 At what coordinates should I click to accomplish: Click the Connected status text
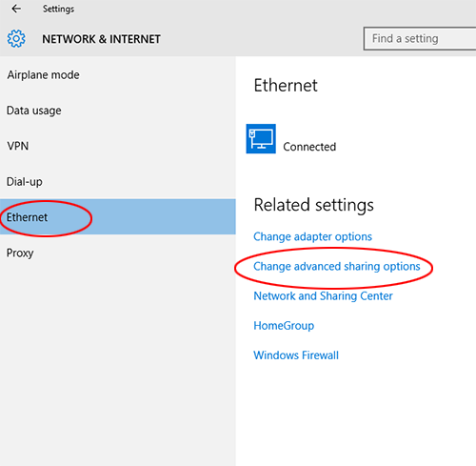pyautogui.click(x=309, y=147)
